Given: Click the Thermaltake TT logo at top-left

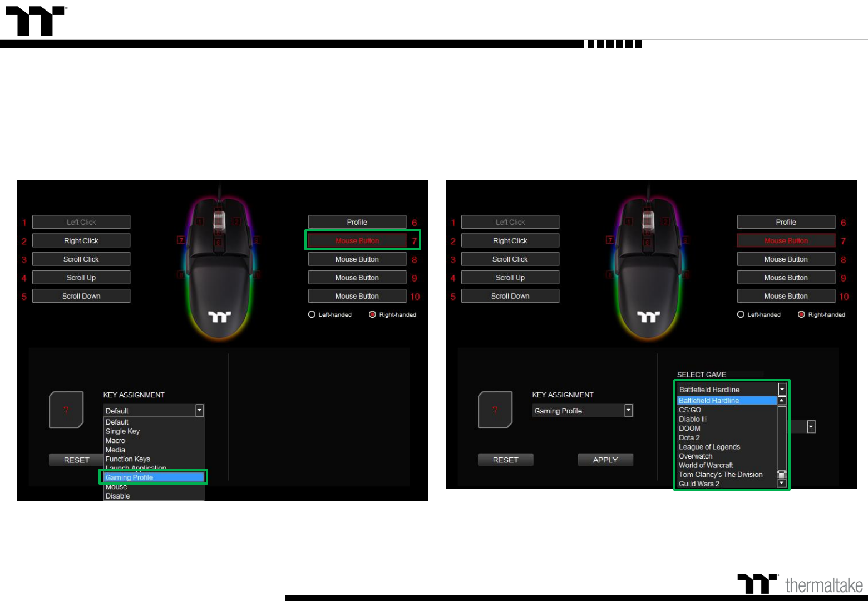Looking at the screenshot, I should click(36, 21).
